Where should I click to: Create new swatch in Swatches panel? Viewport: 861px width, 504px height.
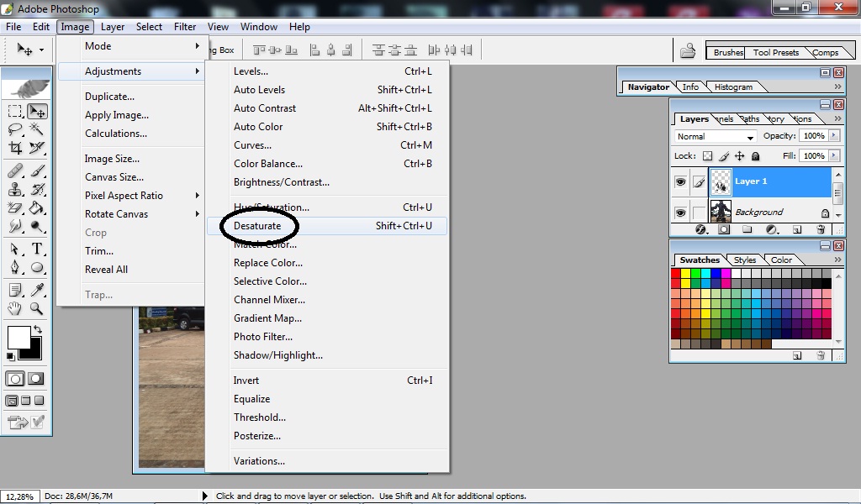[797, 355]
